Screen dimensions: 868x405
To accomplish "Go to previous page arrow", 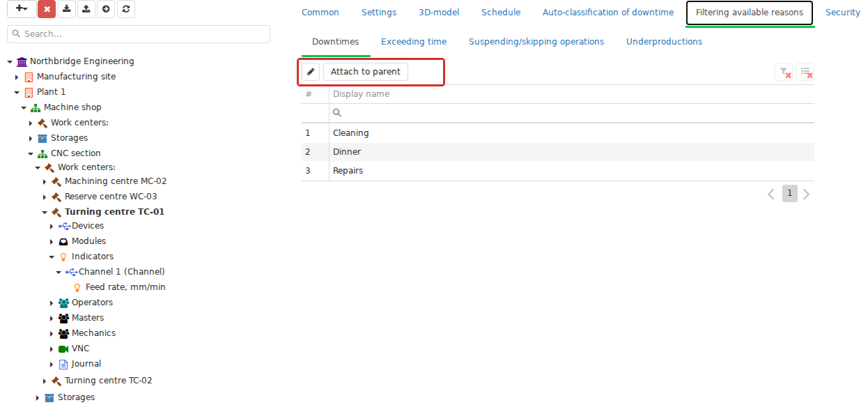I will pyautogui.click(x=771, y=194).
